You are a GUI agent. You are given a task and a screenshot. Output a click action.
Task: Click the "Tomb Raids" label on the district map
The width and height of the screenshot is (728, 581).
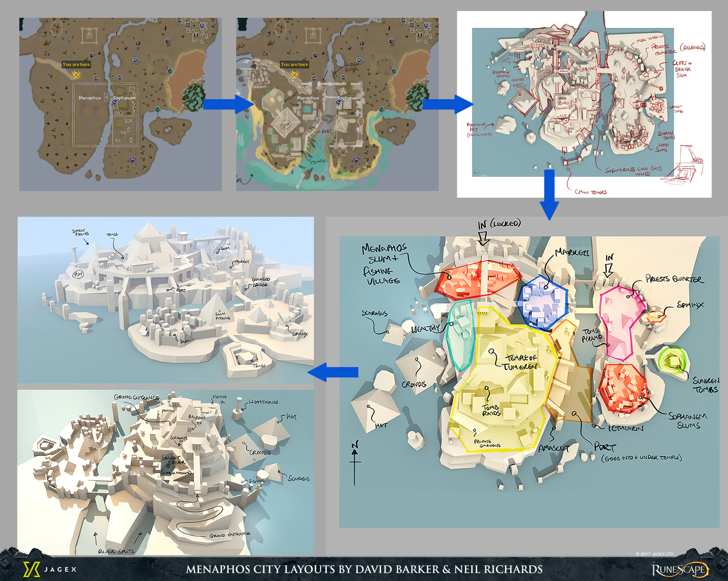point(491,410)
